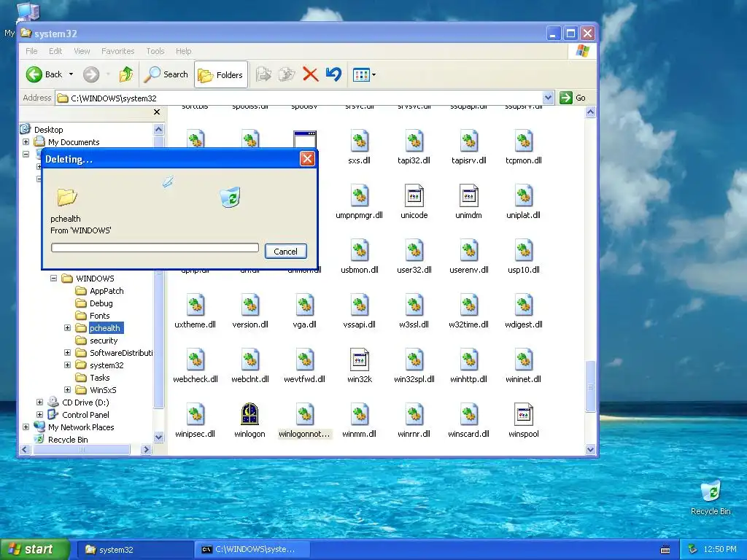Click the Back navigation button
This screenshot has height=560, width=747.
pos(43,74)
